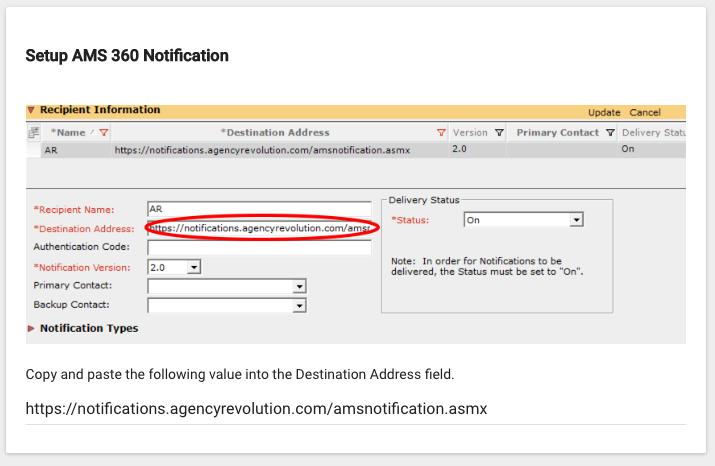
Task: Filter by the Destination Address column
Action: click(441, 133)
